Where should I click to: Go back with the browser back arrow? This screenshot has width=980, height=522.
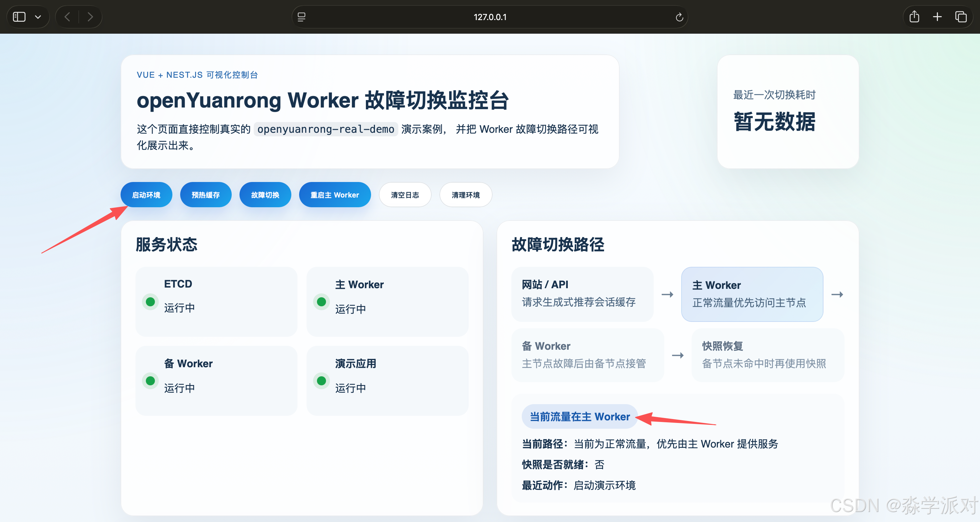point(67,17)
